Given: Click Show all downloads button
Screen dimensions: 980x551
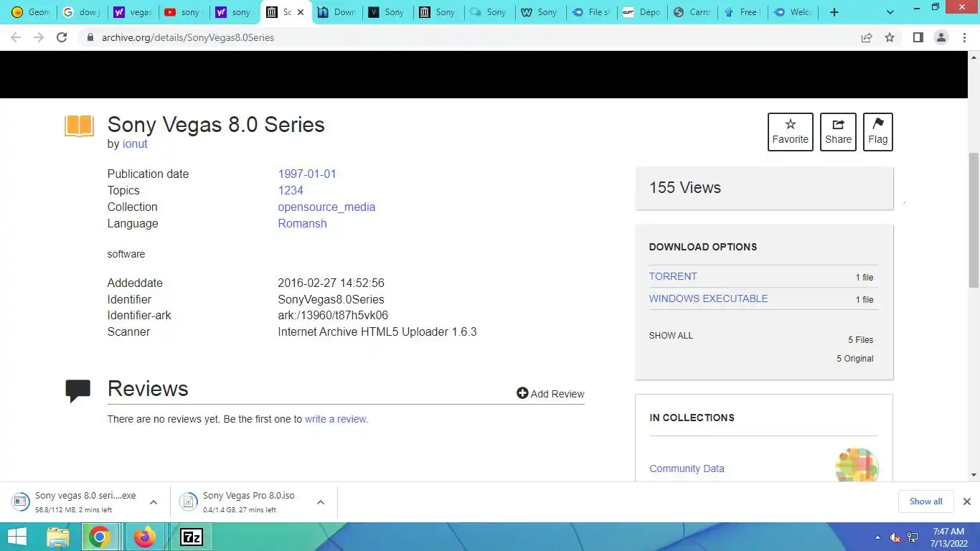Looking at the screenshot, I should coord(925,501).
